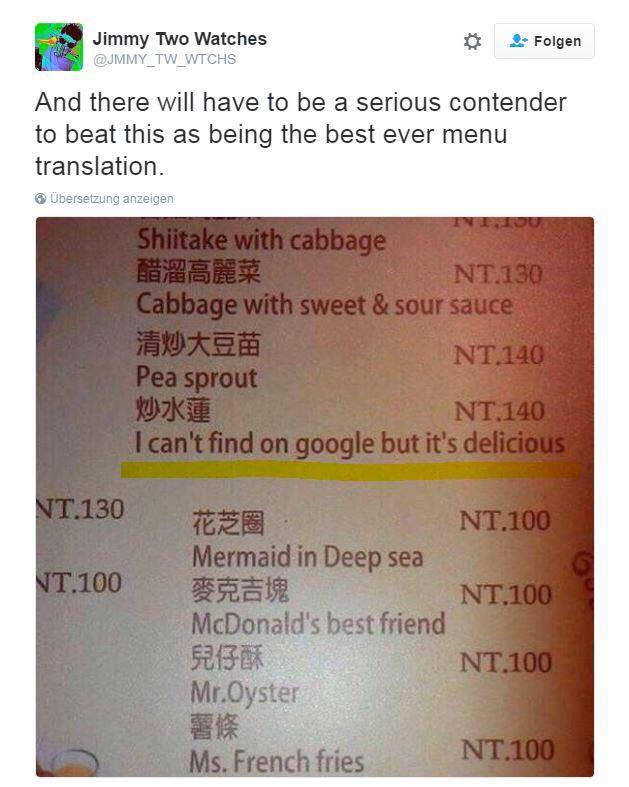Click the globe icon beside Übersetzung anzeigen
629x787 pixels.
(40, 199)
